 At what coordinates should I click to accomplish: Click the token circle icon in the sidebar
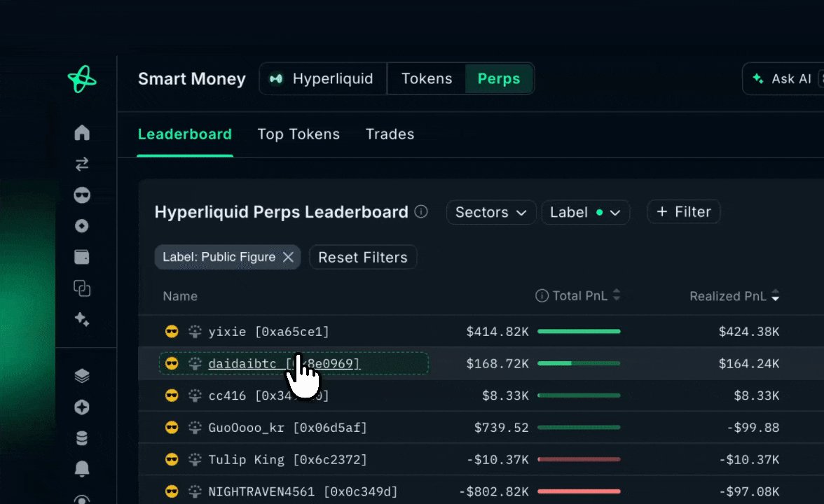pyautogui.click(x=82, y=225)
